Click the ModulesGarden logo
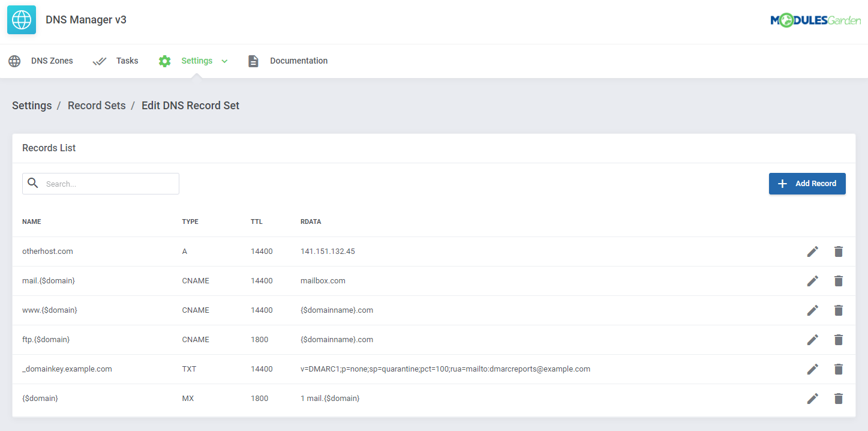The image size is (868, 431). (815, 20)
